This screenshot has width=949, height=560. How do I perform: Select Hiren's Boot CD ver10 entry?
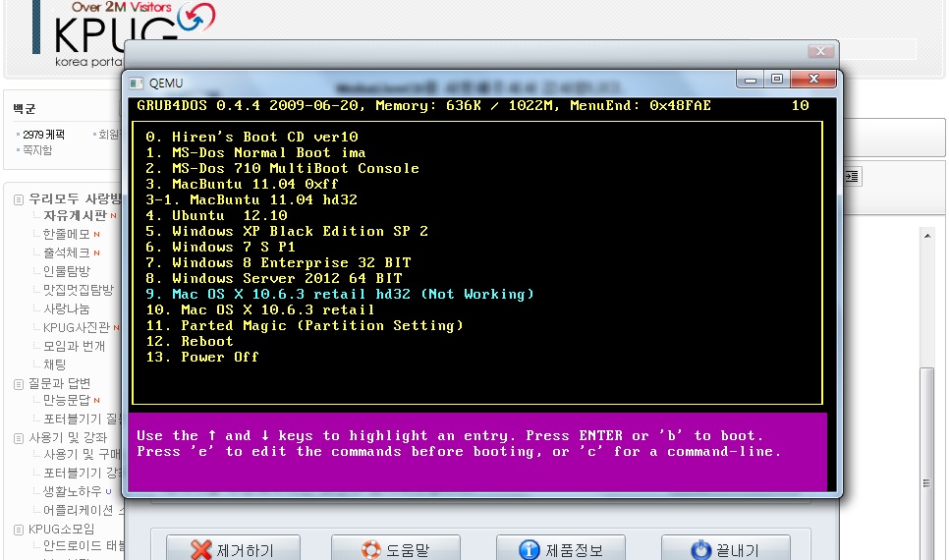(x=251, y=137)
